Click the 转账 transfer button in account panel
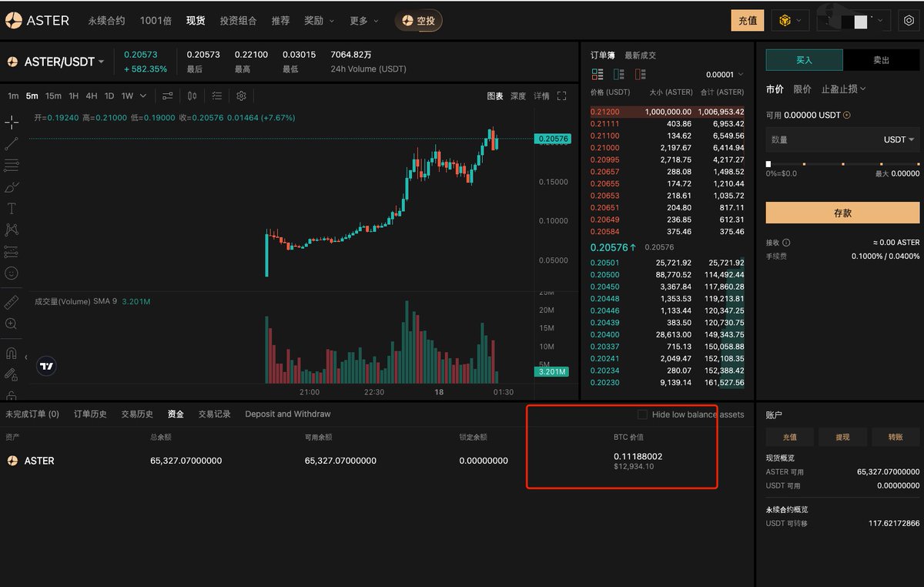Screen dimensions: 924x587 point(896,437)
